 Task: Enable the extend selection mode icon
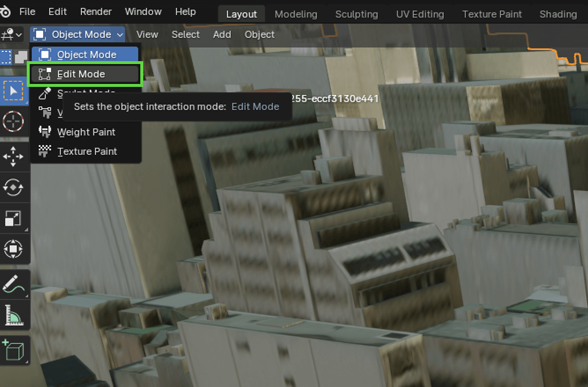point(21,57)
